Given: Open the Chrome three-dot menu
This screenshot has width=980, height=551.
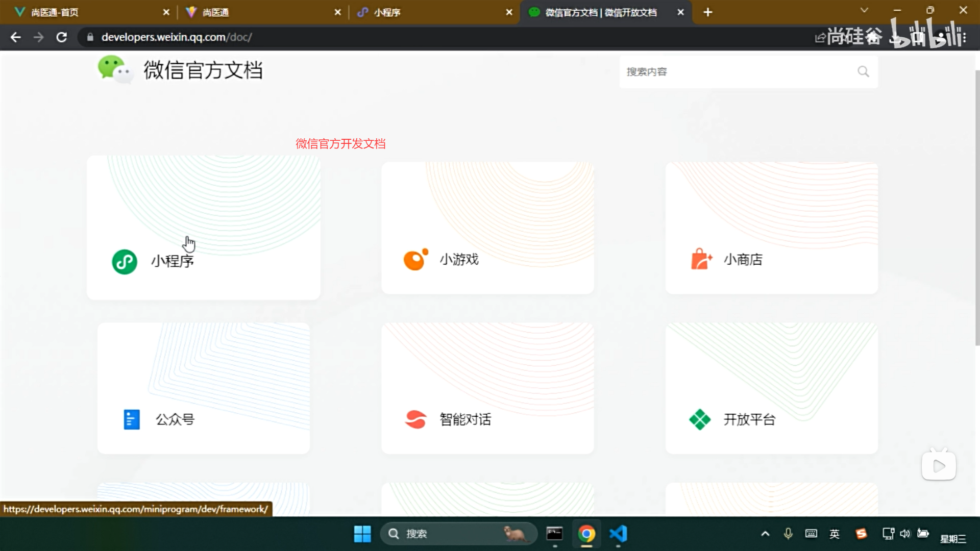Looking at the screenshot, I should pos(964,37).
